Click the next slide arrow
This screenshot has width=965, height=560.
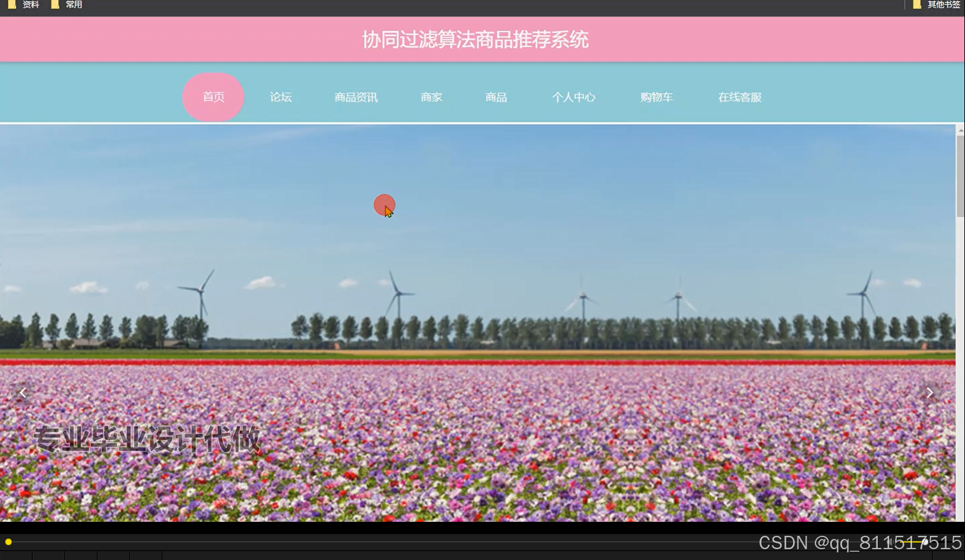click(930, 392)
